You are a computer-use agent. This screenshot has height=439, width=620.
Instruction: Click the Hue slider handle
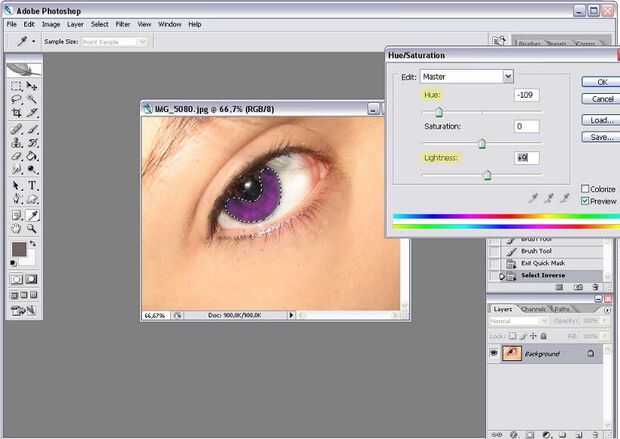pyautogui.click(x=439, y=113)
